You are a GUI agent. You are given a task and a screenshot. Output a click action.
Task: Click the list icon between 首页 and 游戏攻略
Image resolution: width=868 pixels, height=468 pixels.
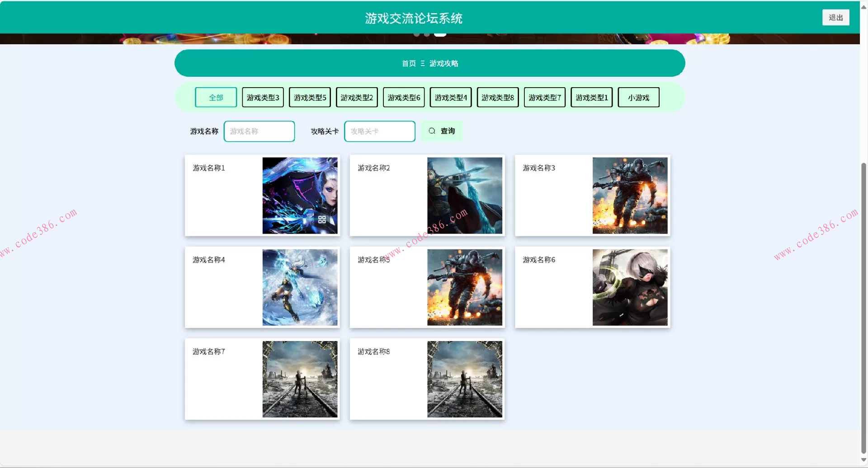pos(423,63)
